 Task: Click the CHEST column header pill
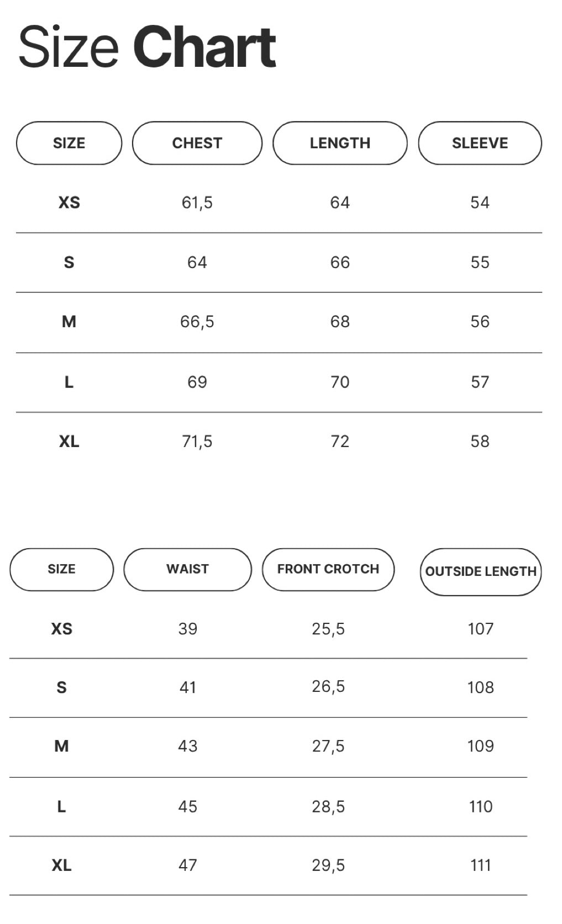click(197, 143)
